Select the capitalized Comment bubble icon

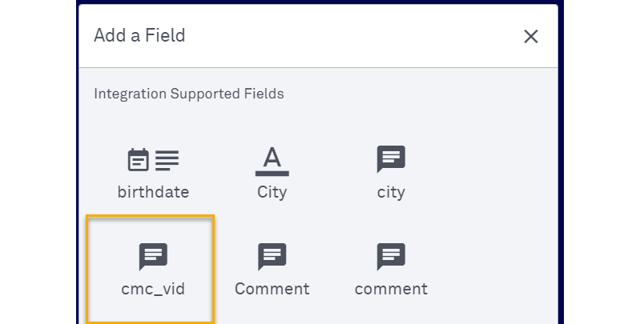pos(272,256)
